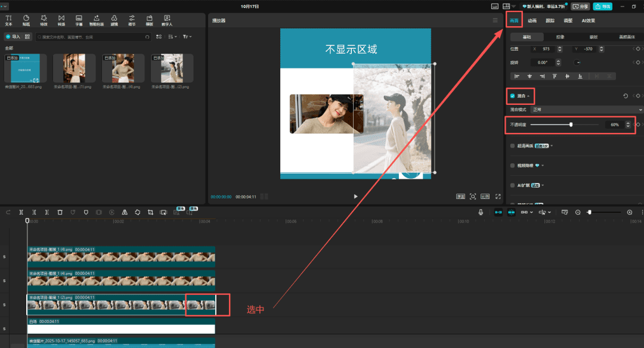Play the preview in the player
The width and height of the screenshot is (644, 348).
(x=355, y=196)
